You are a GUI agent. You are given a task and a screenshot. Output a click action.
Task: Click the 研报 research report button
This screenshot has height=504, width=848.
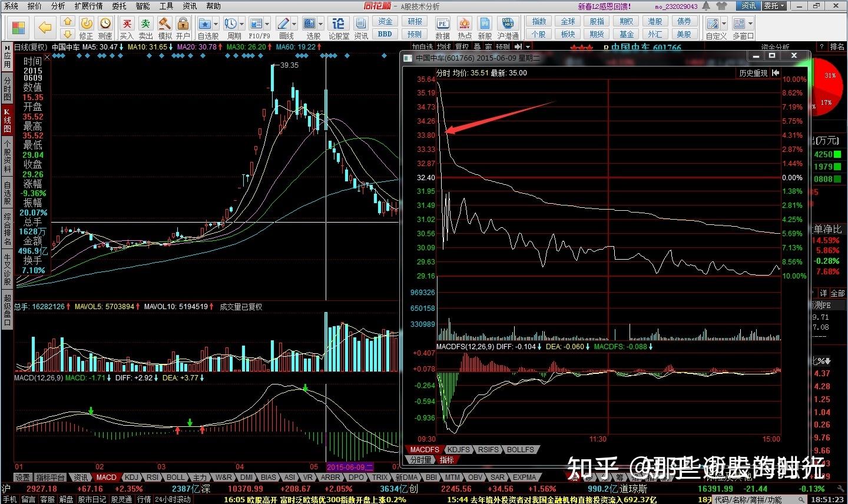coord(415,21)
